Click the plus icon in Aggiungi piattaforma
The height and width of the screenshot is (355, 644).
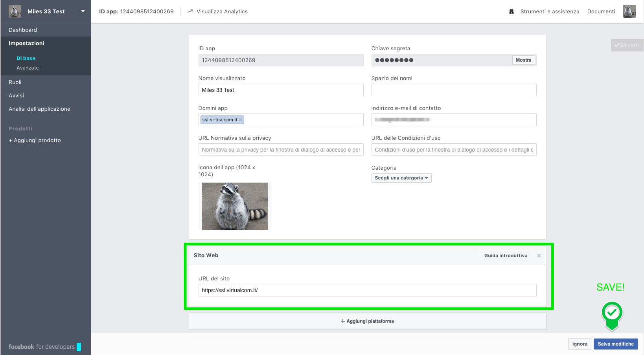click(342, 321)
